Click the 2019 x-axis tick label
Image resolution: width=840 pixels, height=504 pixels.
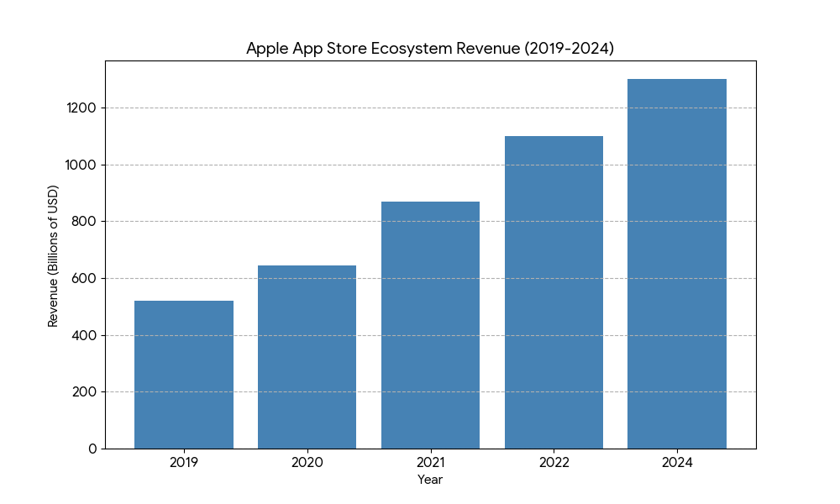pos(184,462)
